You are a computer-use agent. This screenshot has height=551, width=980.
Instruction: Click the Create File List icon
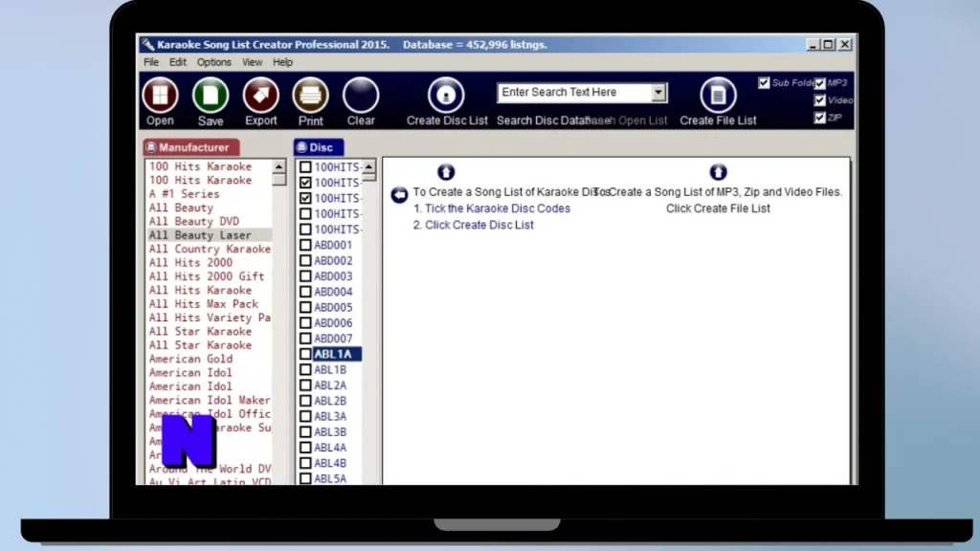click(718, 95)
